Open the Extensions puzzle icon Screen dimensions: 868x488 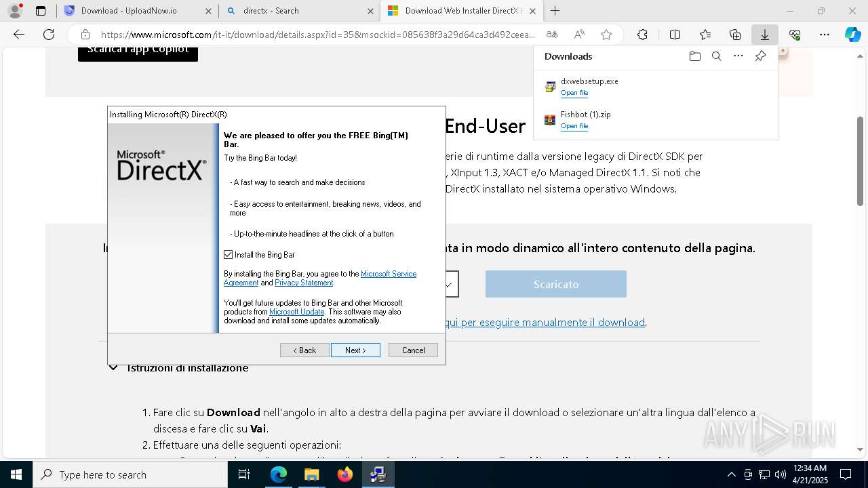point(642,35)
